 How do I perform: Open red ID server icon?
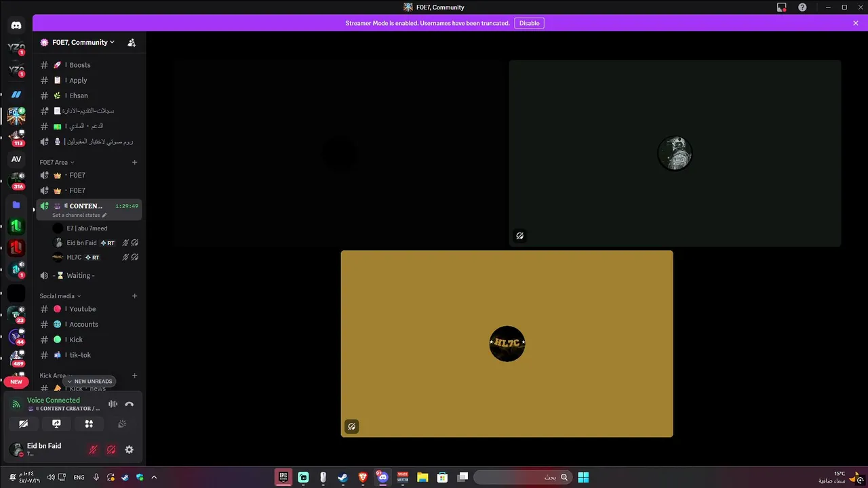pos(16,247)
